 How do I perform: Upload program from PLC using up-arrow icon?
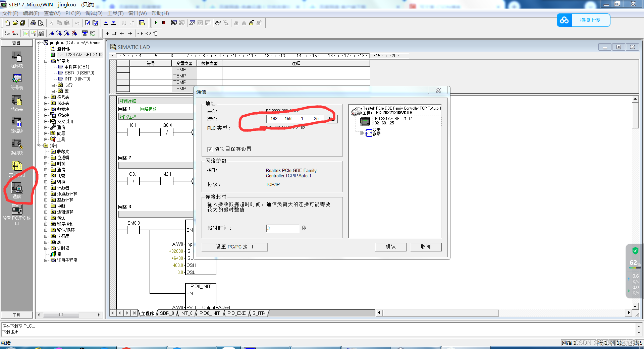point(106,23)
